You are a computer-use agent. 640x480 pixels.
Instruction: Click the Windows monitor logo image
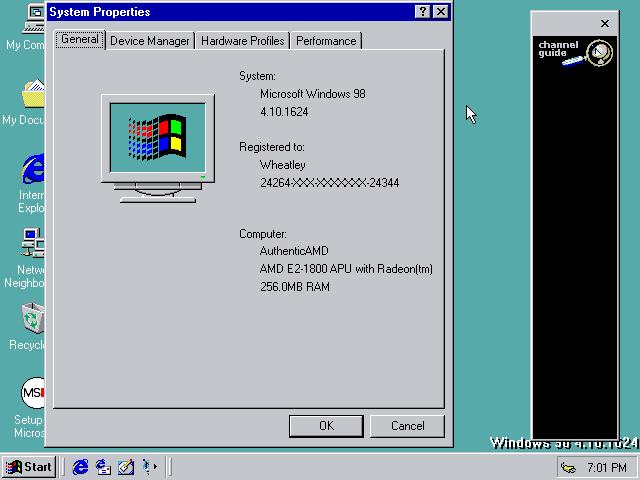point(158,149)
